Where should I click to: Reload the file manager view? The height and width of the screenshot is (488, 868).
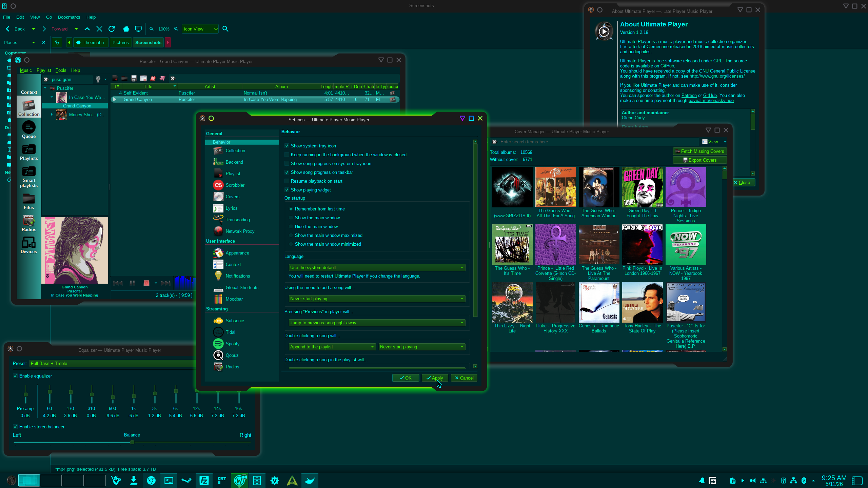coord(112,29)
